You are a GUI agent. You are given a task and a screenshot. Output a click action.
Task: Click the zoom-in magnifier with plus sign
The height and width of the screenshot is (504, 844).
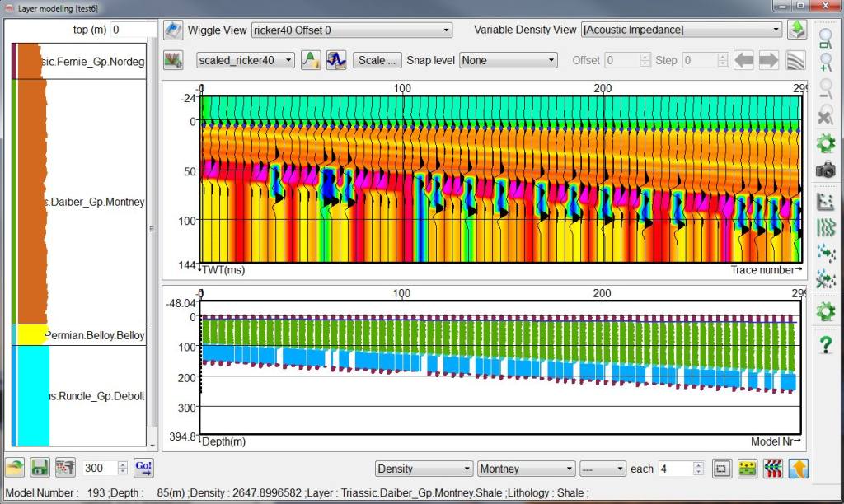[825, 63]
